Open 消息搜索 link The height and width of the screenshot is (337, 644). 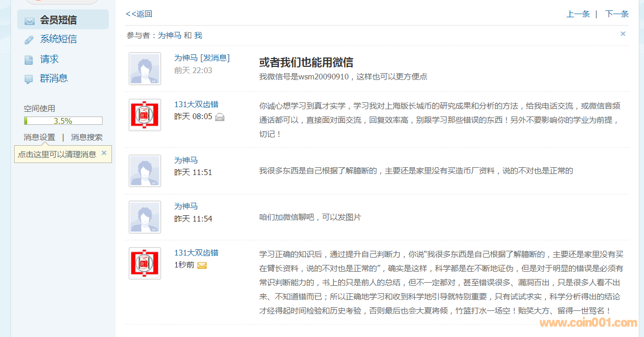point(87,137)
